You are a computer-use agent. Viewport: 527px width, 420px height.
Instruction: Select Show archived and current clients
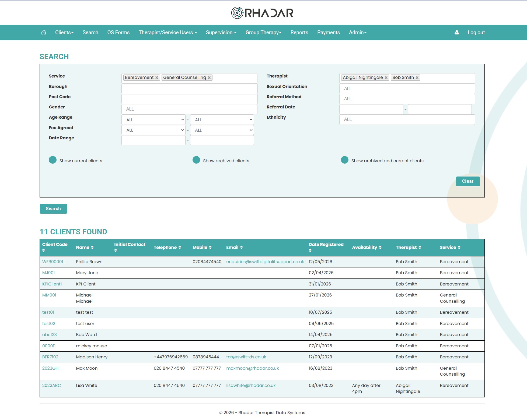[x=345, y=160]
